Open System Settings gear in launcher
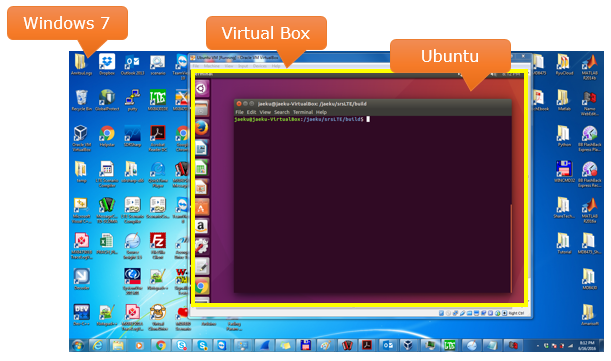The image size is (611, 361). (201, 246)
